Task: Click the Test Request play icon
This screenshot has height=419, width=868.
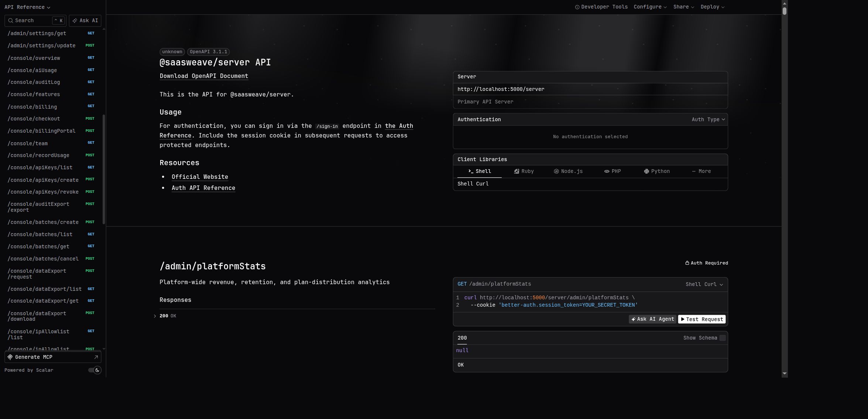Action: coord(683,319)
